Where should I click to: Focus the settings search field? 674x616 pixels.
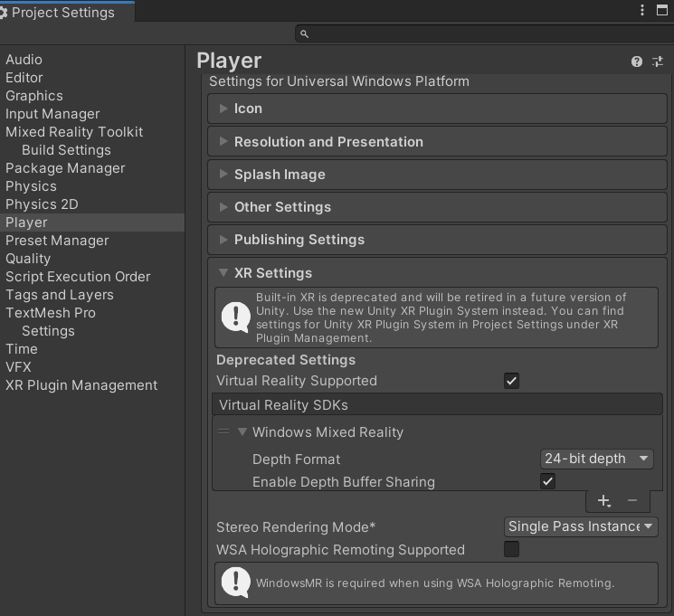click(x=484, y=33)
